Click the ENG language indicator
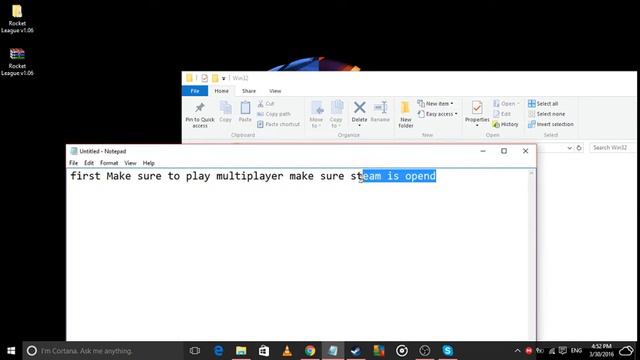This screenshot has width=640, height=360. 576,351
